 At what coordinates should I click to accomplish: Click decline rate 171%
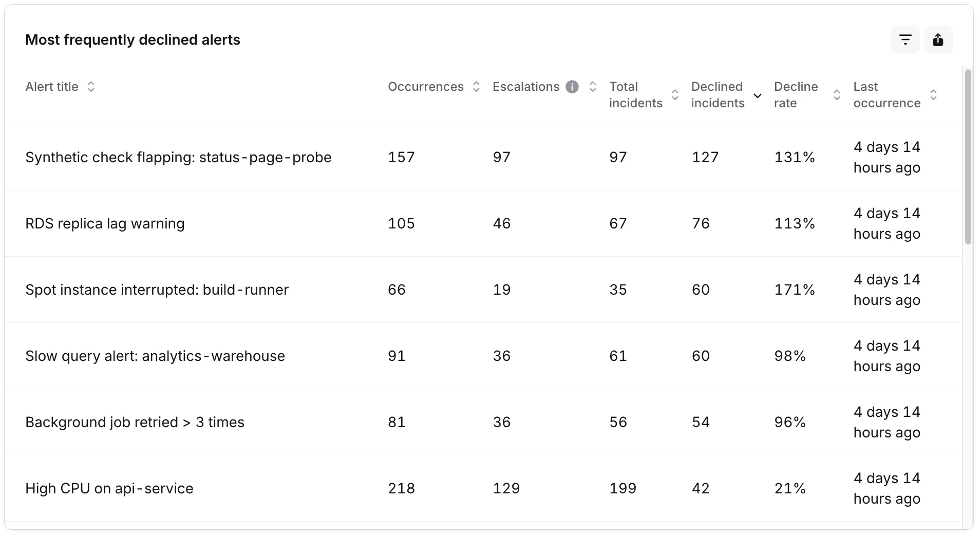(x=795, y=290)
